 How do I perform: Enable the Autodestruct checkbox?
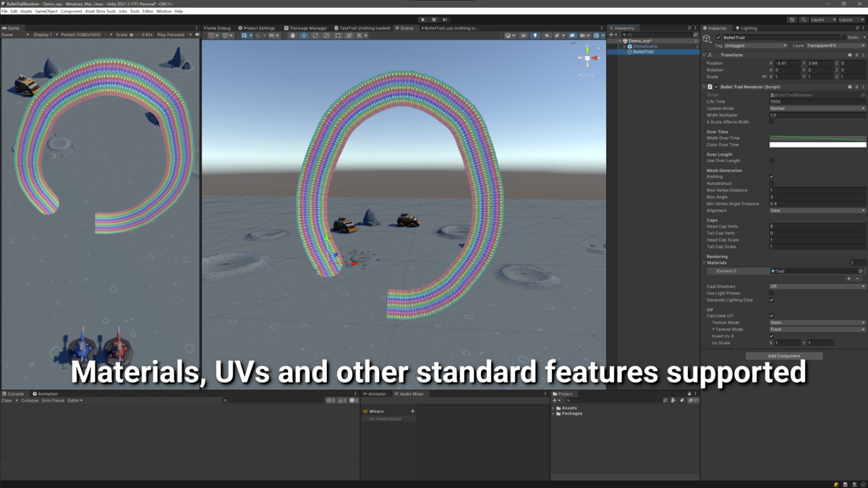[773, 183]
